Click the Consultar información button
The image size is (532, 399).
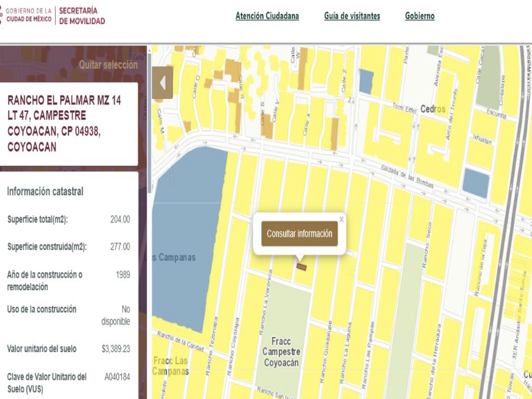[x=299, y=234]
